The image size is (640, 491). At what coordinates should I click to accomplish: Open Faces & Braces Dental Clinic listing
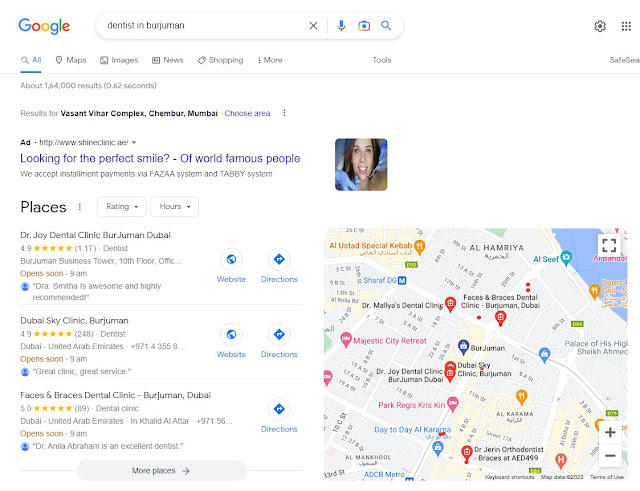[116, 395]
